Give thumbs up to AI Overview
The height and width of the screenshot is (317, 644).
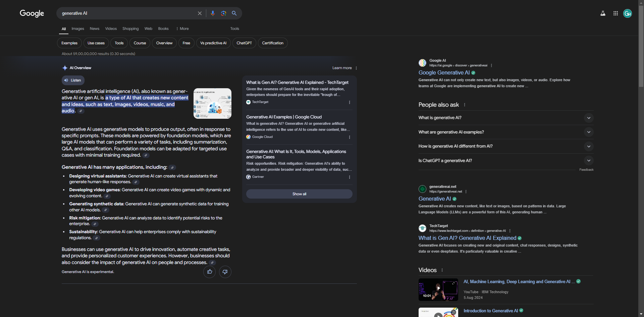[x=210, y=272]
